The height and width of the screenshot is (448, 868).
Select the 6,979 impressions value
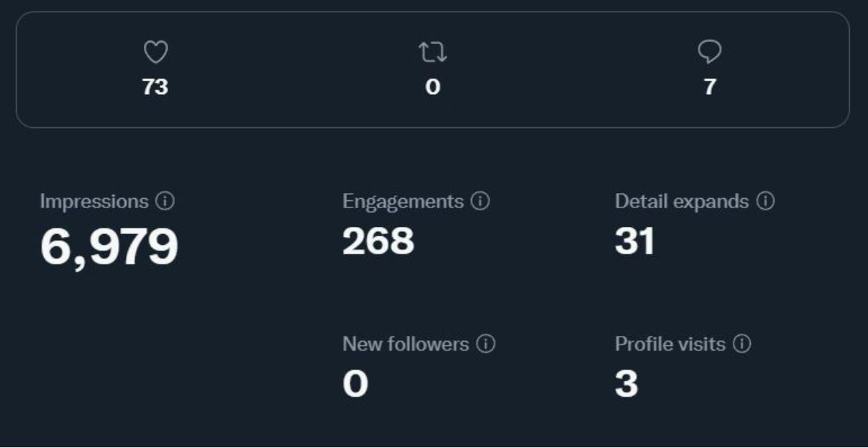(x=109, y=247)
